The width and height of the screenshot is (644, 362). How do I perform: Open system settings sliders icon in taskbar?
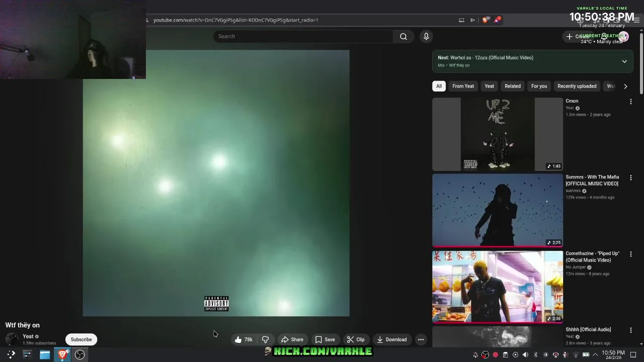27,354
